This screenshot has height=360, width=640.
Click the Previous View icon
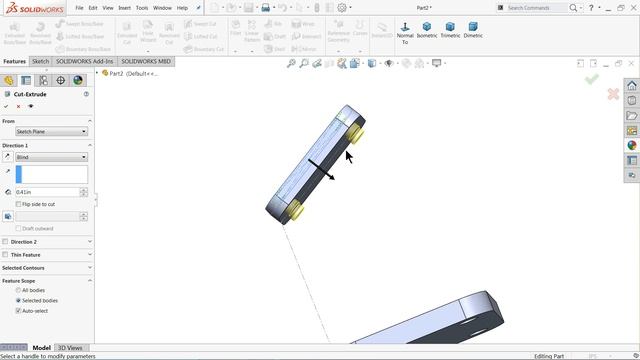click(317, 63)
